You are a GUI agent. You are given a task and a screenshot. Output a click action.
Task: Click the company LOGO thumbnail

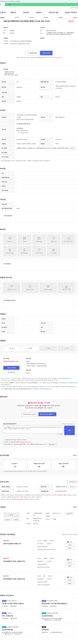coord(11,515)
